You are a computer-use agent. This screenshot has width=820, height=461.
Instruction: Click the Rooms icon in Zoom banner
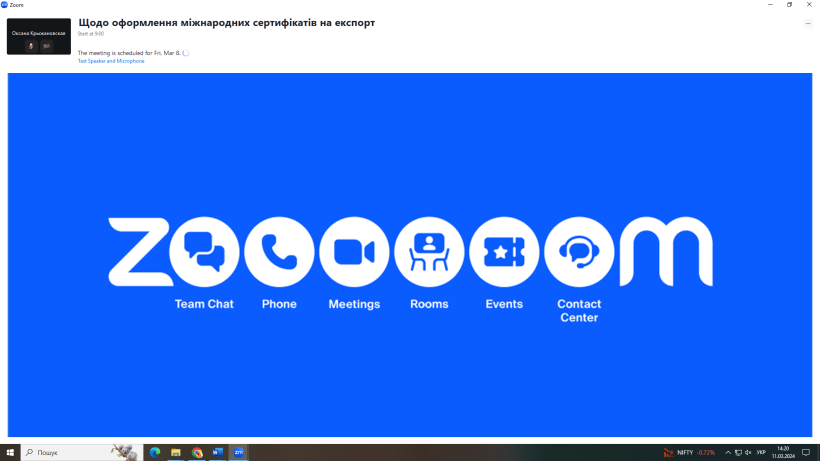point(429,251)
